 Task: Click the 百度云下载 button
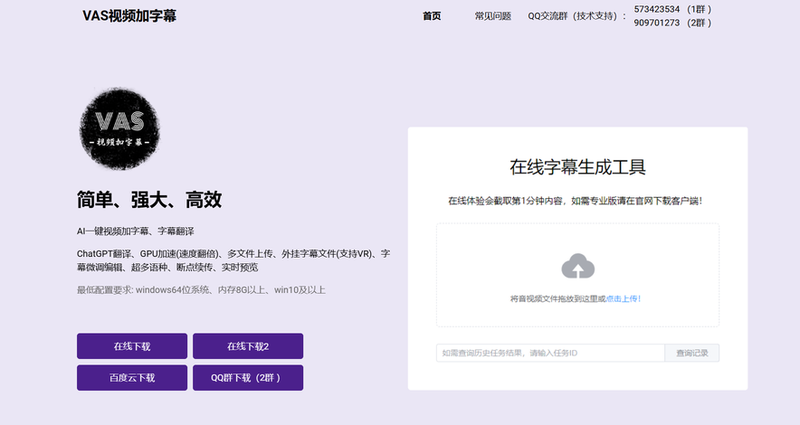132,378
